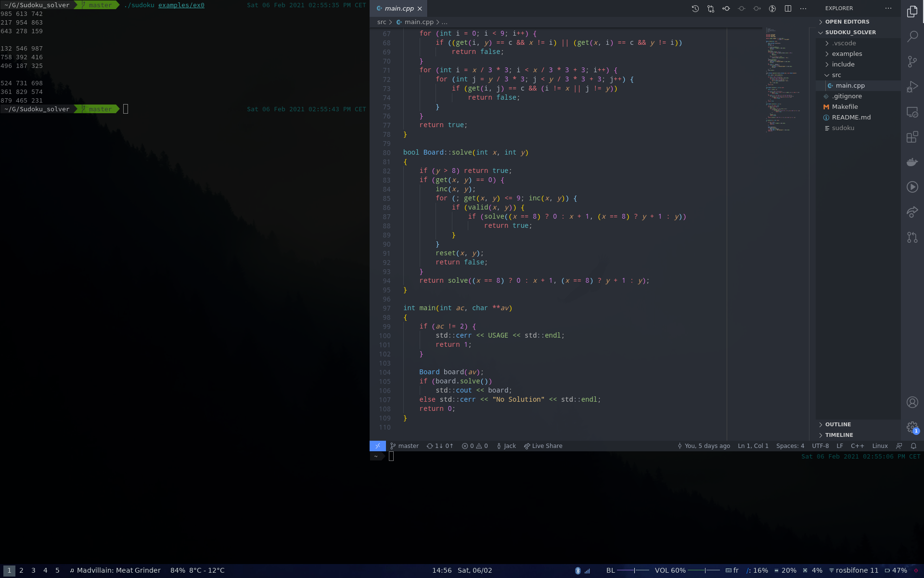Click the master branch status bar button
This screenshot has height=578, width=924.
[404, 446]
